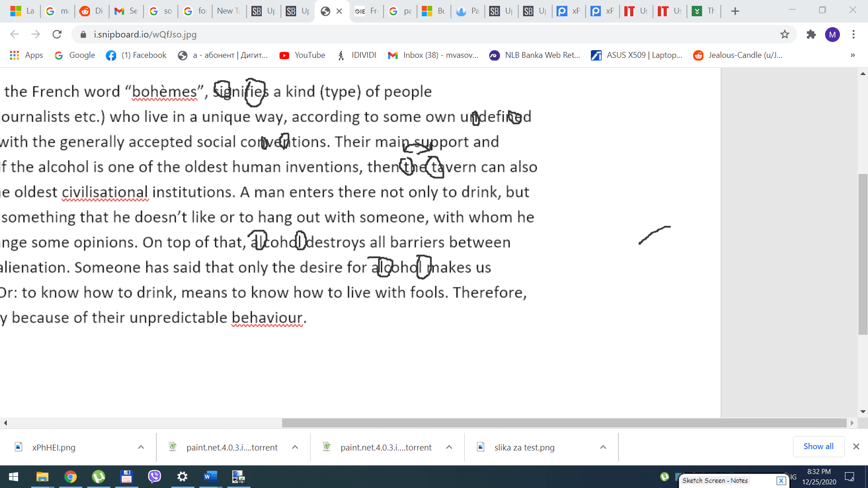The width and height of the screenshot is (868, 488).
Task: Switch to the 'New Tab' tab
Action: (x=229, y=11)
